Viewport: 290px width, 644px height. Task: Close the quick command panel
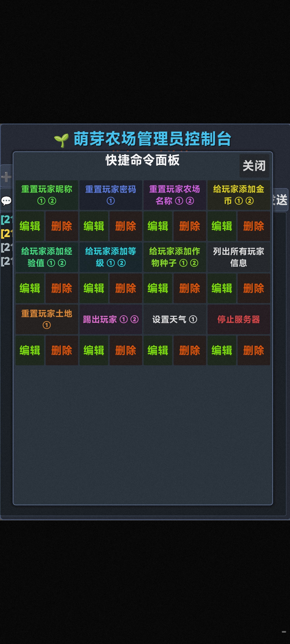pyautogui.click(x=254, y=166)
